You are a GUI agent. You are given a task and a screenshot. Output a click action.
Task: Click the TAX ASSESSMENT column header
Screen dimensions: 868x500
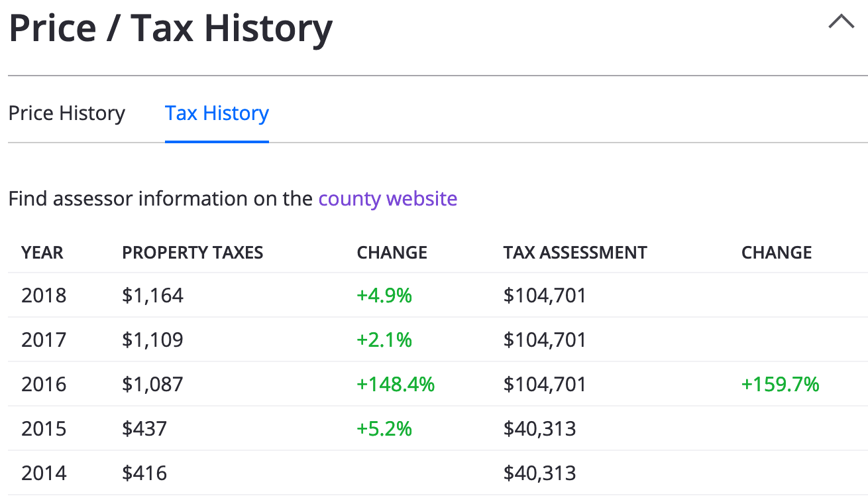point(574,253)
